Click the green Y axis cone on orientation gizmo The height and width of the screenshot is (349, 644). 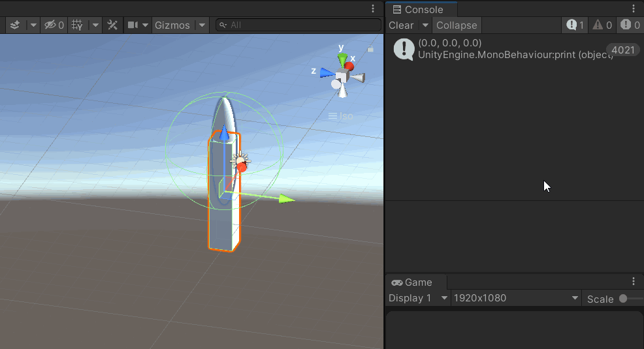[x=342, y=60]
